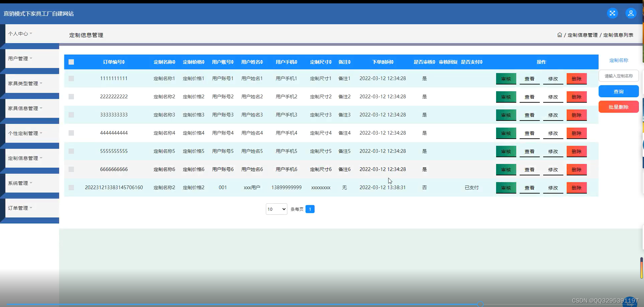The image size is (644, 307).
Task: Click 删除 for order 202231213383145706160
Action: [576, 188]
